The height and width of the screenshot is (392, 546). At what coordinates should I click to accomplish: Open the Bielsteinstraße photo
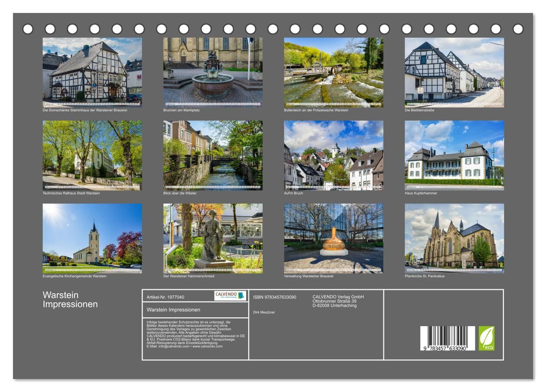tap(454, 72)
